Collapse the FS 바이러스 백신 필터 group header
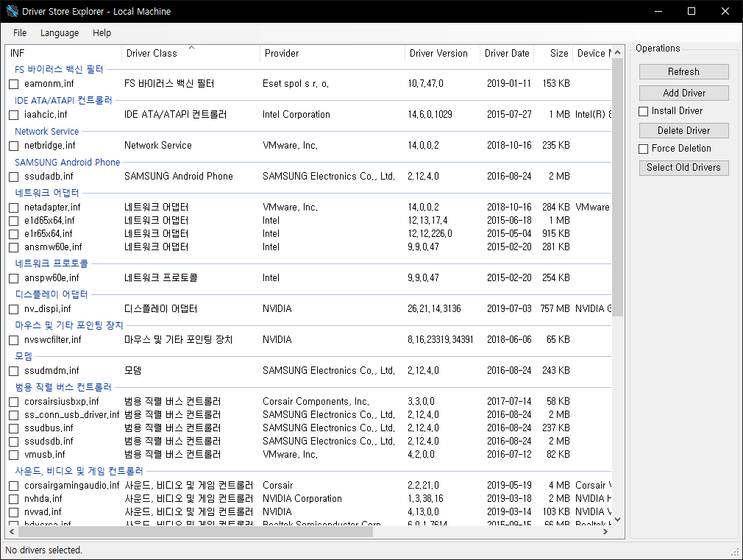Image resolution: width=743 pixels, height=560 pixels. 59,70
